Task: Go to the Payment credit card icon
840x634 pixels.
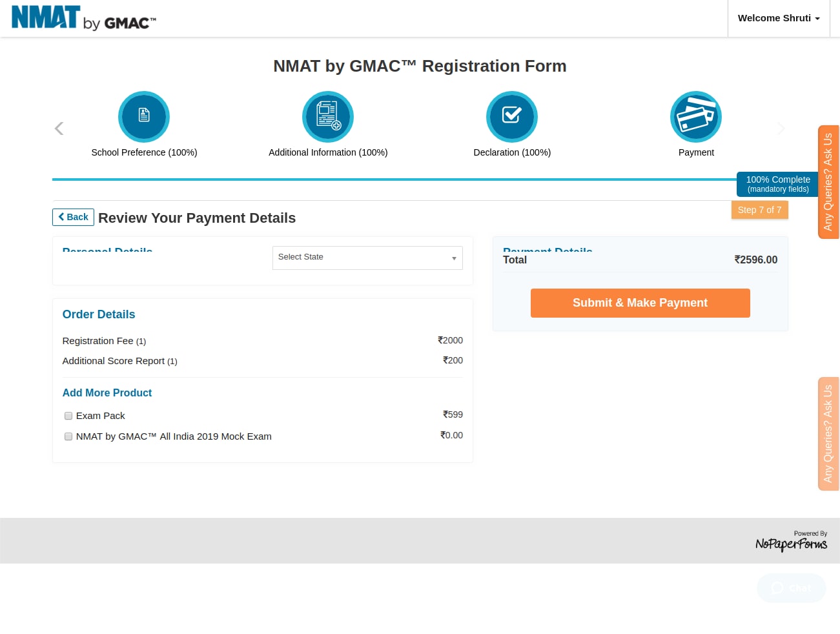Action: [696, 117]
